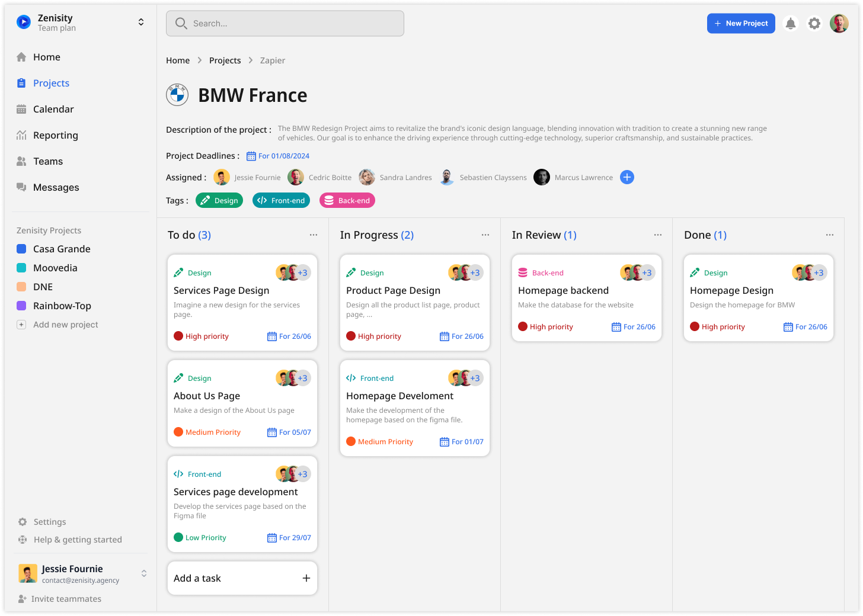Click the project deadline calendar icon
Image resolution: width=863 pixels, height=616 pixels.
(251, 156)
